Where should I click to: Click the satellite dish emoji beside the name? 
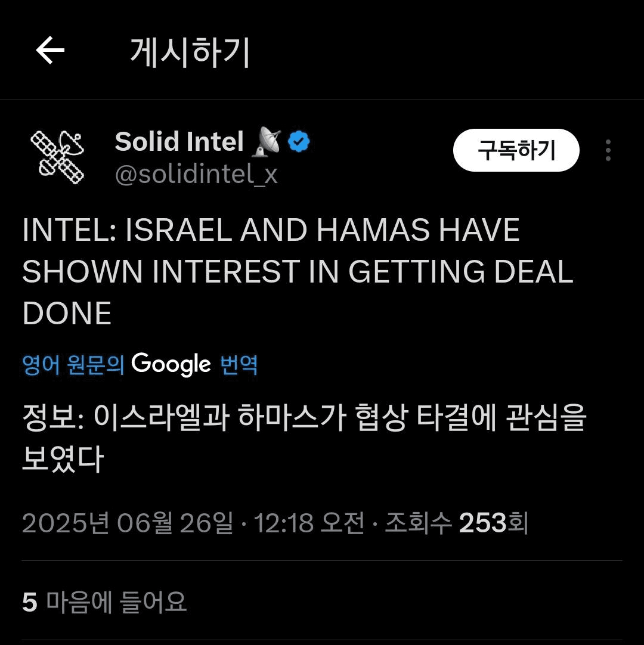pos(267,141)
